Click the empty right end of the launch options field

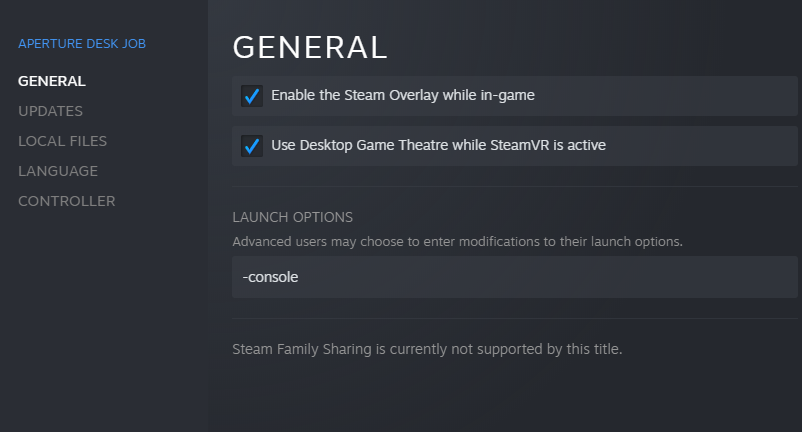tap(700, 277)
